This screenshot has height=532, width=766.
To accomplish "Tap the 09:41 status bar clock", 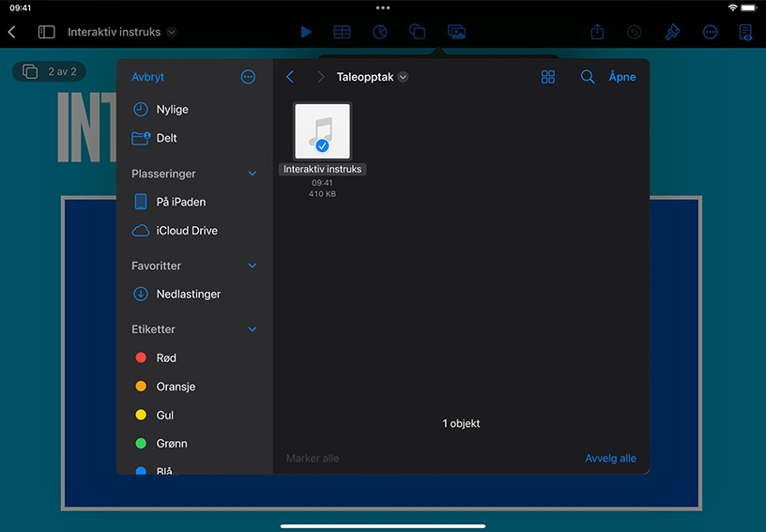I will [x=20, y=8].
